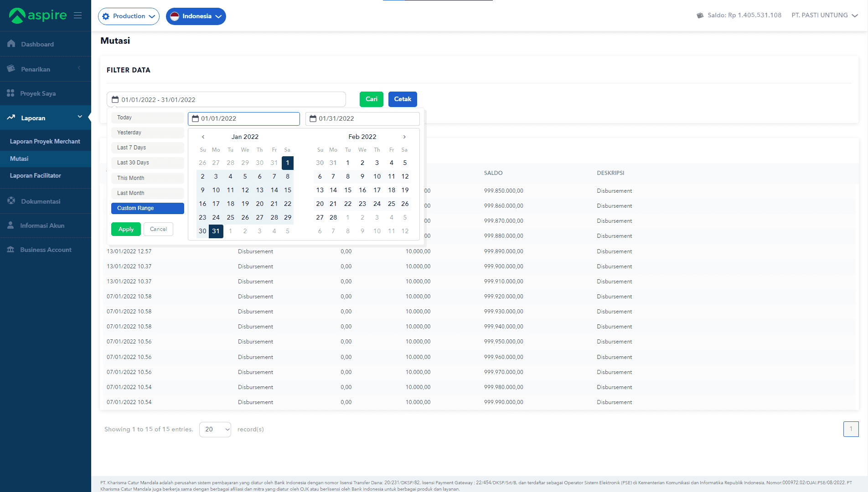Click the end date input 01/31/2022
Image resolution: width=868 pixels, height=492 pixels.
point(362,118)
